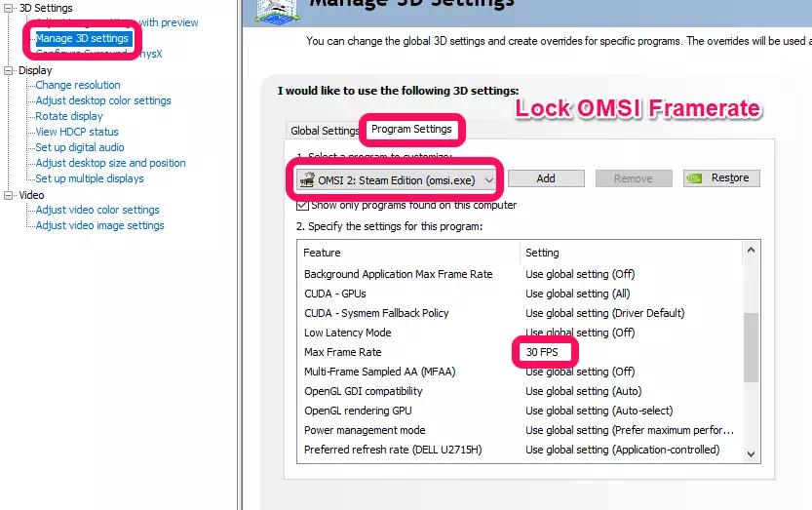The width and height of the screenshot is (812, 510).
Task: Open Use global setting (Auto) for OpenGL GDI
Action: [x=584, y=391]
